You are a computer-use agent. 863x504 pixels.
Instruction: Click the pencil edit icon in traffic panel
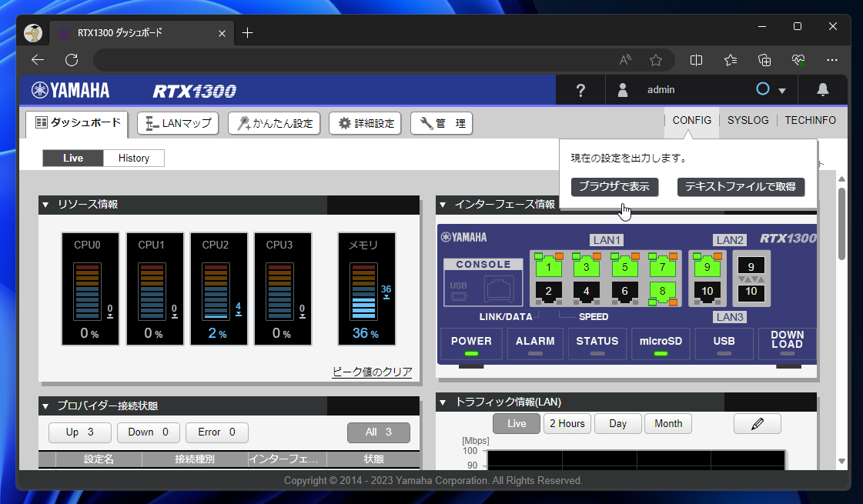click(757, 423)
